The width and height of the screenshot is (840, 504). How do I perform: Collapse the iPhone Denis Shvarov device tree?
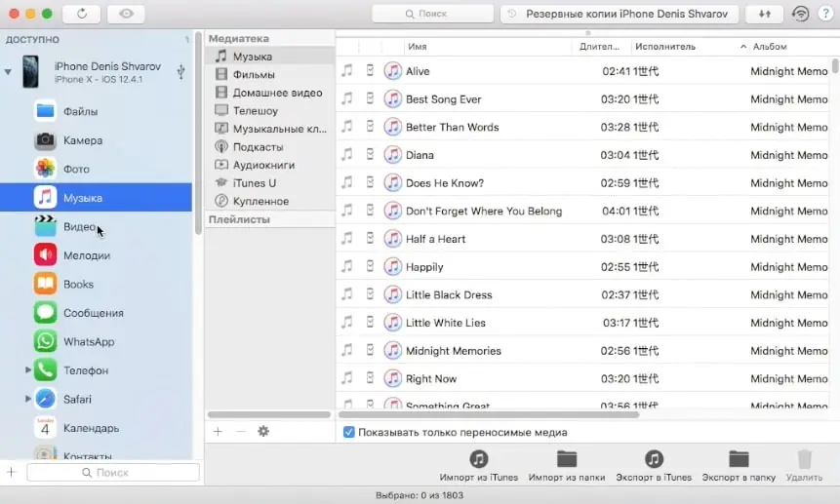point(8,72)
